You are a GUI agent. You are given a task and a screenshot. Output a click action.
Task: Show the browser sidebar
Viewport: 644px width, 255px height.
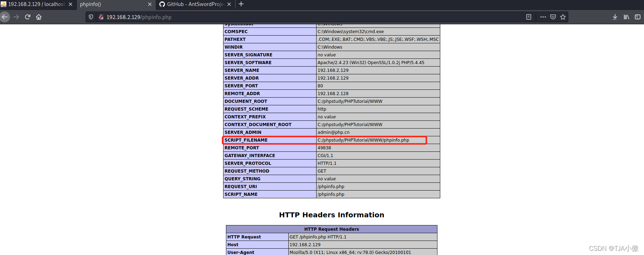click(x=637, y=17)
